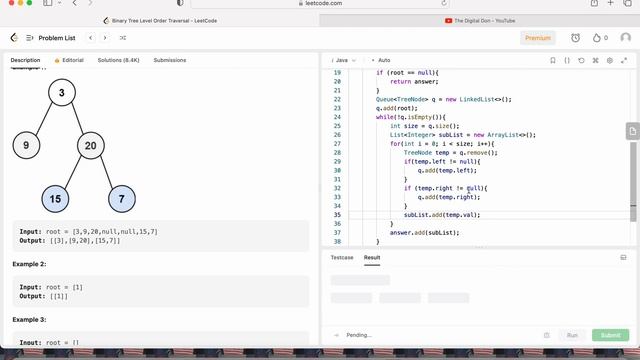
Task: Click tree node 9 in diagram
Action: coord(26,145)
